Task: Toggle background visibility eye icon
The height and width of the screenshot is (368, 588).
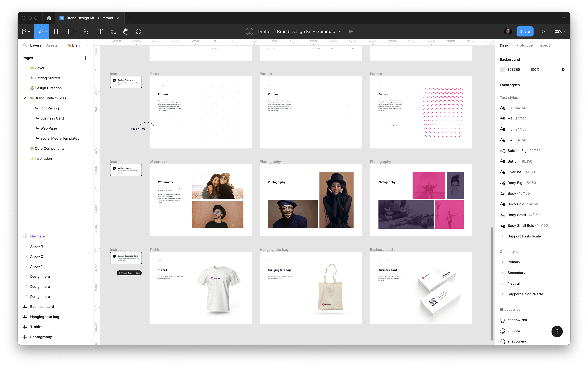Action: tap(563, 70)
